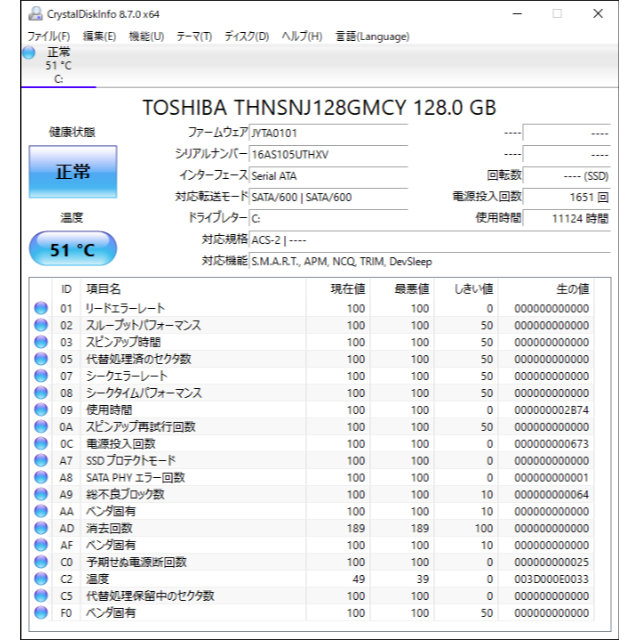Select the スループットパフォーマンス attribute name

[143, 325]
